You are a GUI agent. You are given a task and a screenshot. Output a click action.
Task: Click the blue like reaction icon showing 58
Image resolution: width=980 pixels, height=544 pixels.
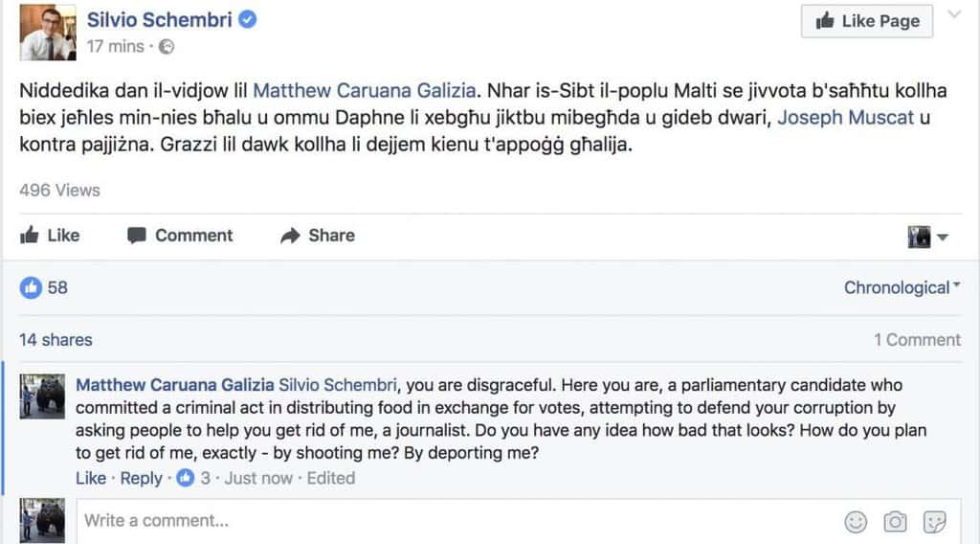tap(32, 287)
